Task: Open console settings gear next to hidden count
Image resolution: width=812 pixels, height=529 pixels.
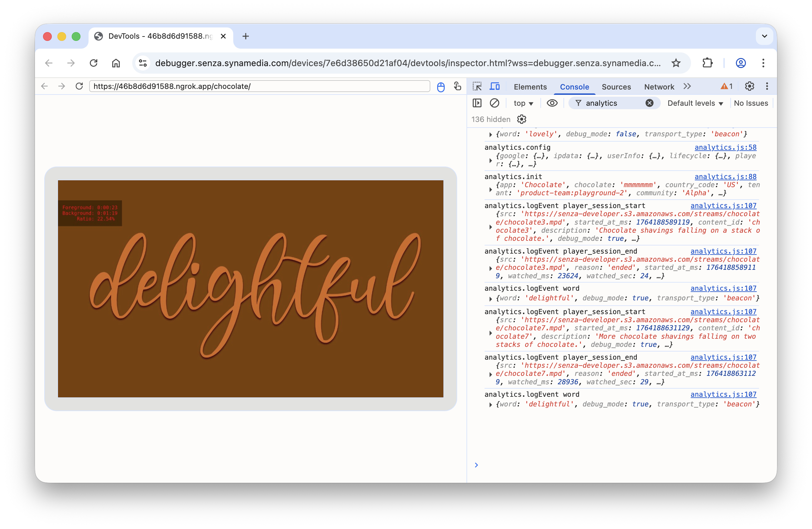Action: click(522, 119)
